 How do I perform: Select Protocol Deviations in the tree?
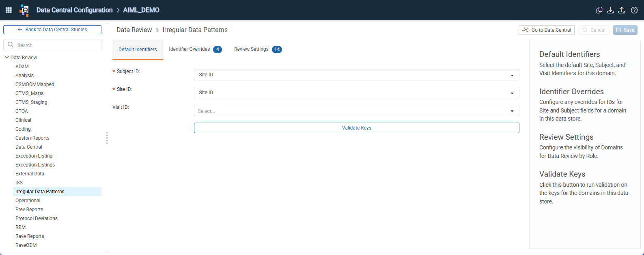[37, 218]
